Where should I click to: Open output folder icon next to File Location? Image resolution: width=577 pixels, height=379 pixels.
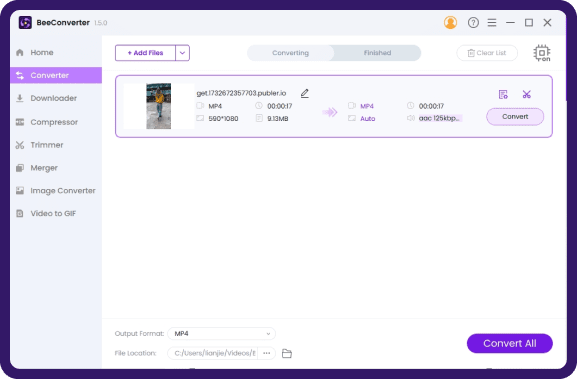coord(287,354)
